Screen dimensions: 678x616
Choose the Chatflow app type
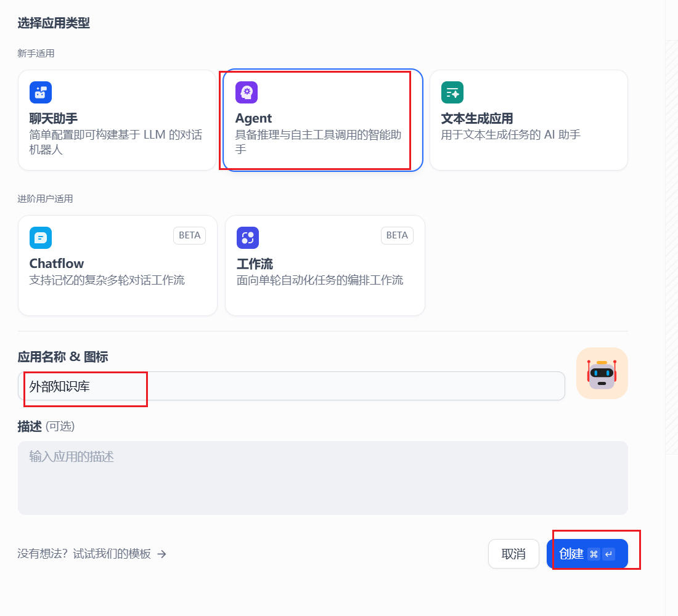[x=117, y=265]
